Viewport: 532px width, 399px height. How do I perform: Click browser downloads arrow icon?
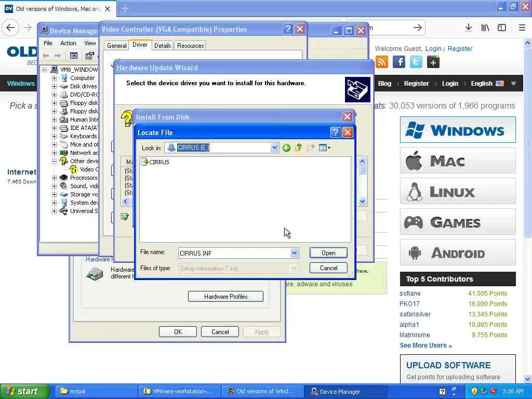[469, 28]
